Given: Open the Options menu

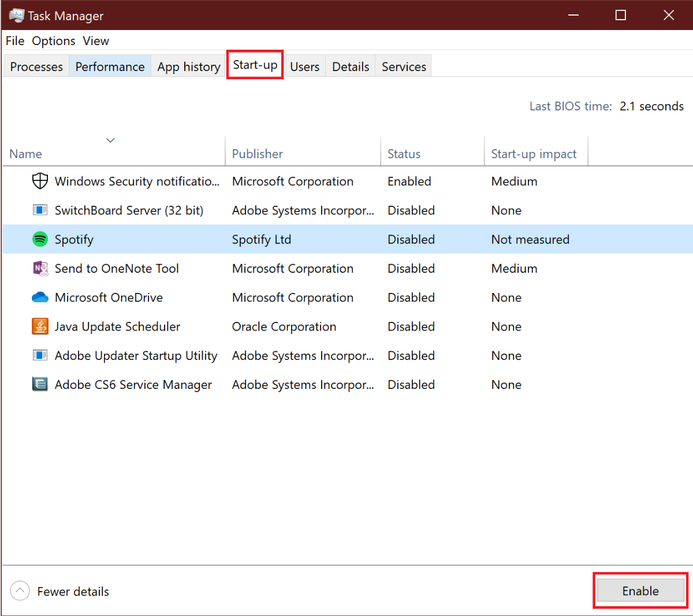Looking at the screenshot, I should (x=54, y=41).
